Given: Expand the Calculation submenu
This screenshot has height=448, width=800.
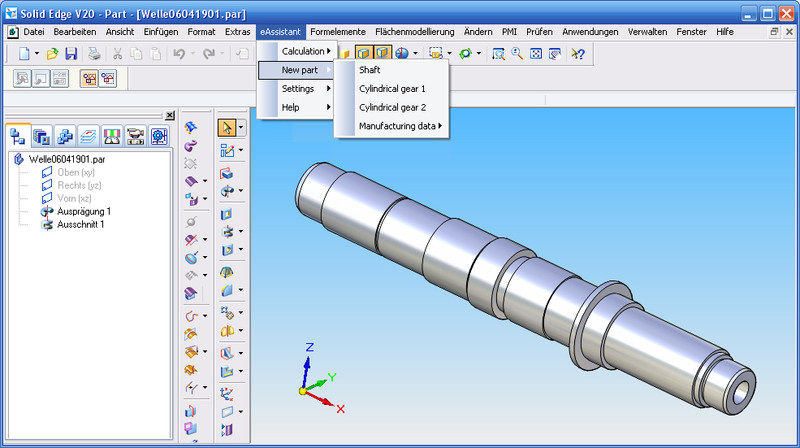Looking at the screenshot, I should tap(303, 51).
